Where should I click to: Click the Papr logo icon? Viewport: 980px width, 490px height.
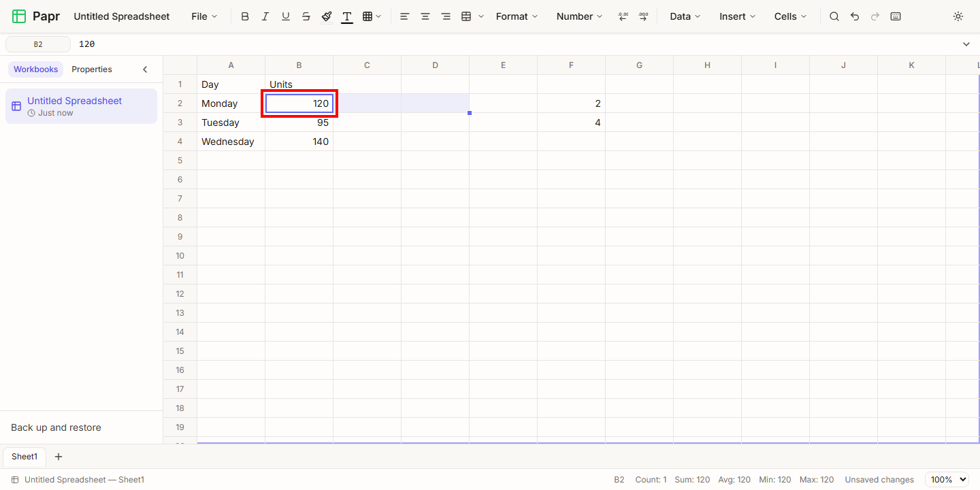19,16
